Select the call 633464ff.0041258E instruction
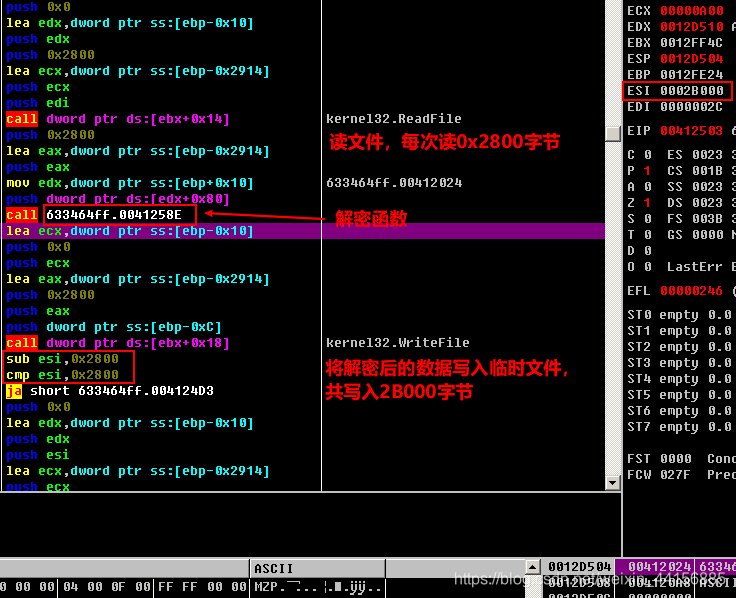This screenshot has height=598, width=736. (x=94, y=215)
